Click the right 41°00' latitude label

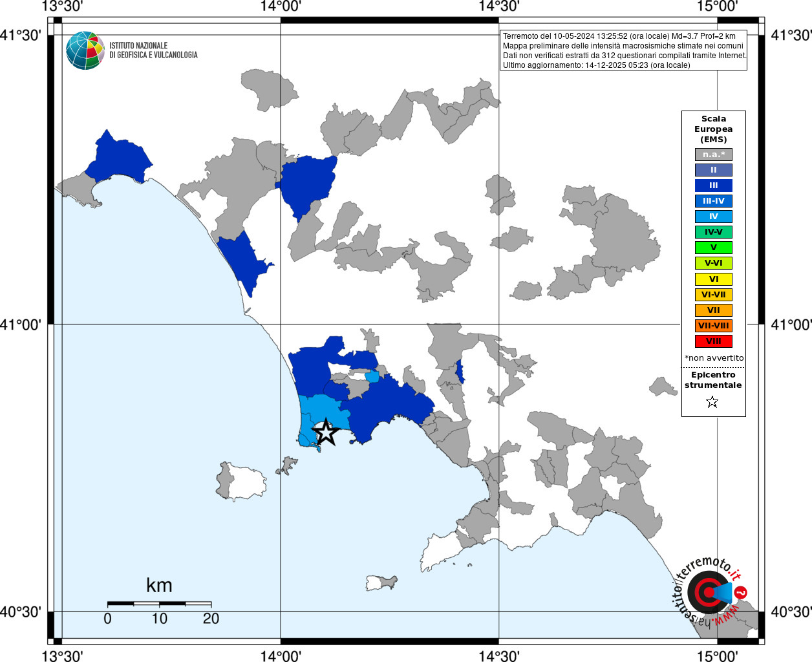tap(791, 325)
